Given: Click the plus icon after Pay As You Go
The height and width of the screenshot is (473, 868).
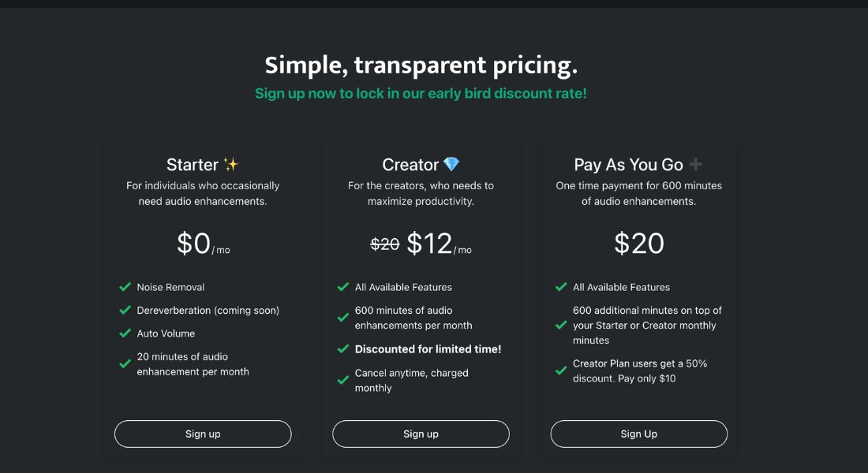Looking at the screenshot, I should tap(696, 164).
